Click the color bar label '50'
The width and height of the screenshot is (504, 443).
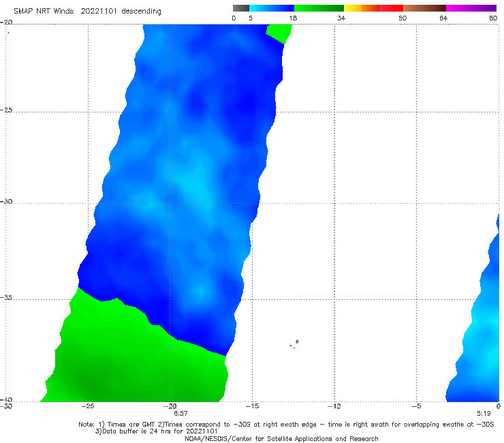point(403,18)
